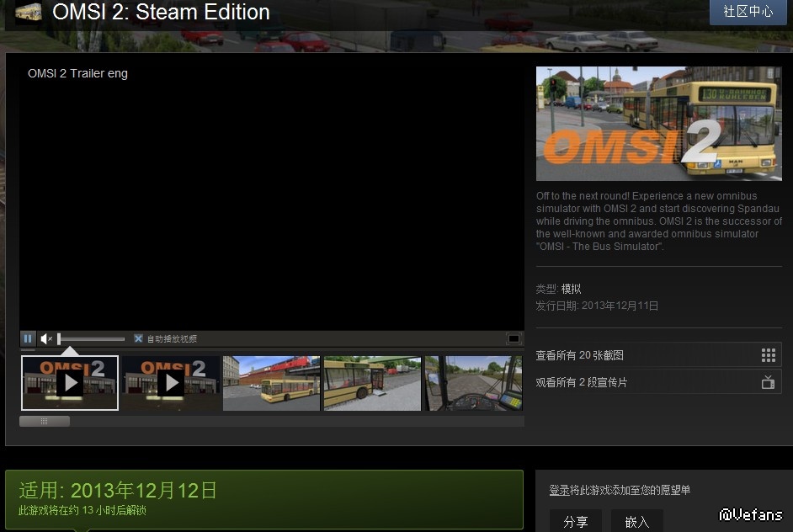Image resolution: width=793 pixels, height=532 pixels.
Task: Uncheck the 自动播放视频 autoplay checkbox
Action: [138, 338]
